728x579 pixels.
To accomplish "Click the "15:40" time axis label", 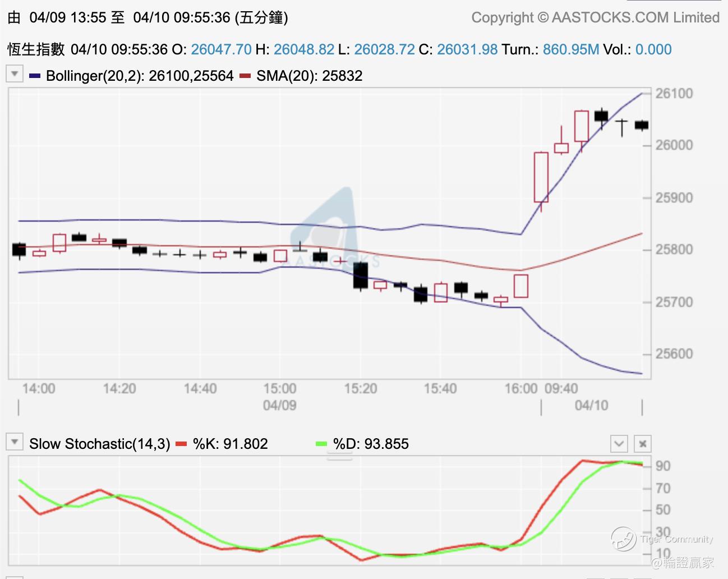I will click(440, 388).
